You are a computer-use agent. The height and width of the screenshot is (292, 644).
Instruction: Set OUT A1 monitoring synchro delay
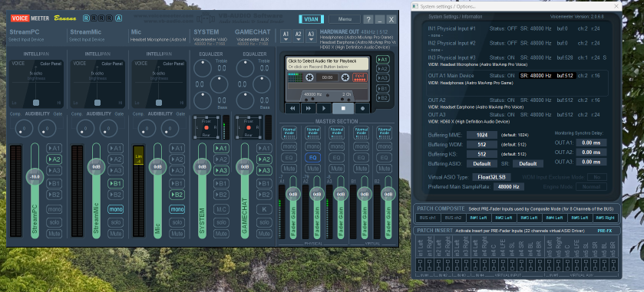point(591,143)
